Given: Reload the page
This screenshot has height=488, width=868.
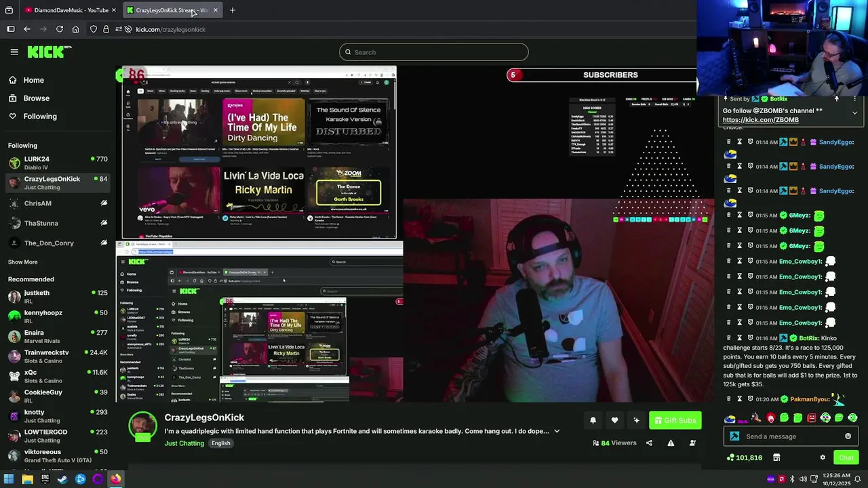Looking at the screenshot, I should point(59,29).
